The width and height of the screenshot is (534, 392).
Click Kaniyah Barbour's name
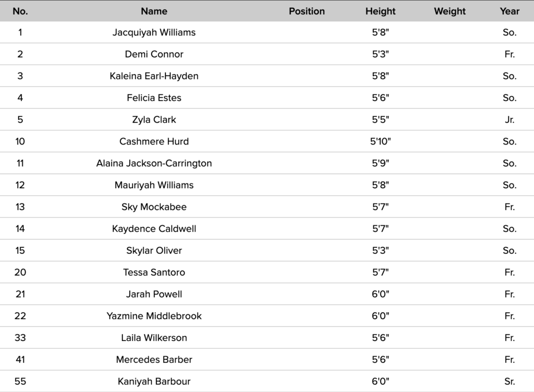[154, 382]
